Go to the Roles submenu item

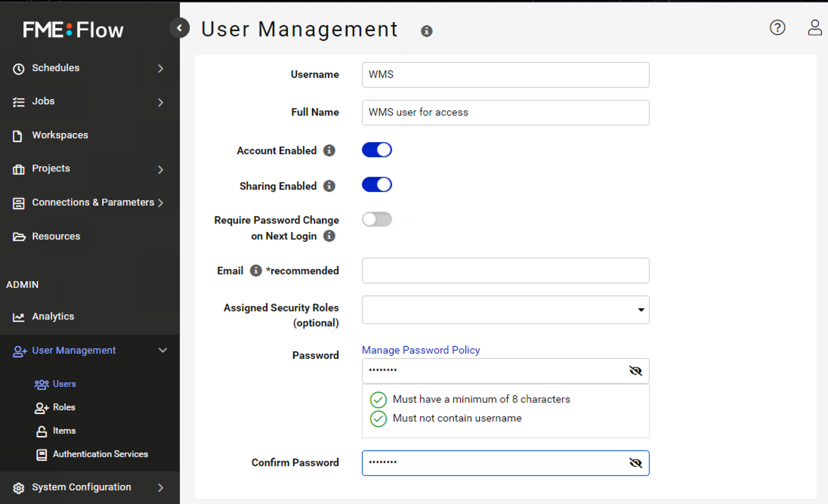[x=64, y=407]
